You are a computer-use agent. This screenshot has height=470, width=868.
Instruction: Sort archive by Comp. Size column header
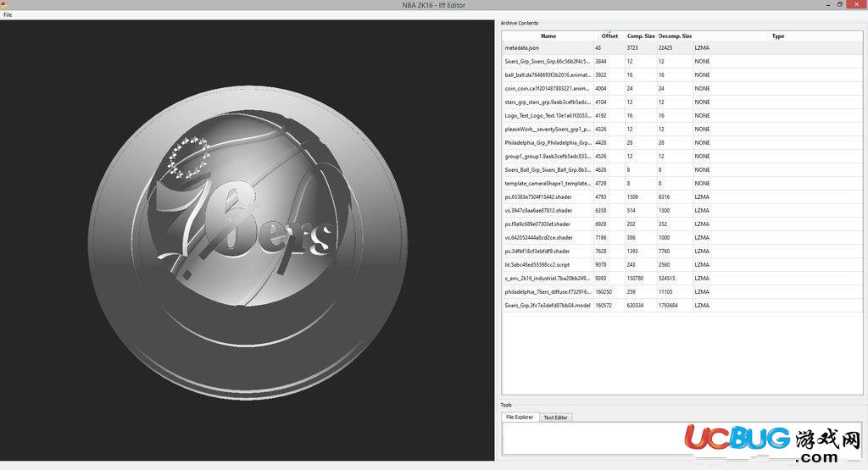641,36
